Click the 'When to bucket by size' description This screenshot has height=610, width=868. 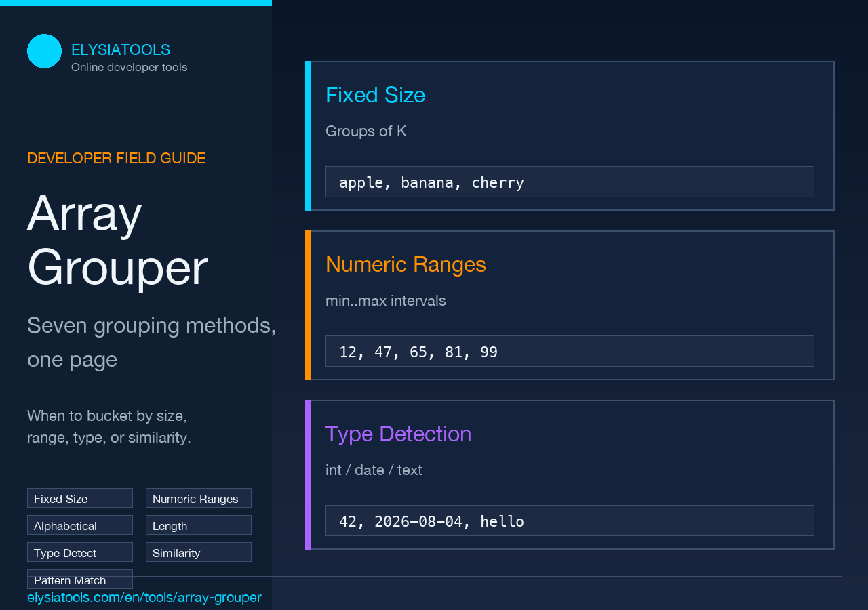(109, 426)
